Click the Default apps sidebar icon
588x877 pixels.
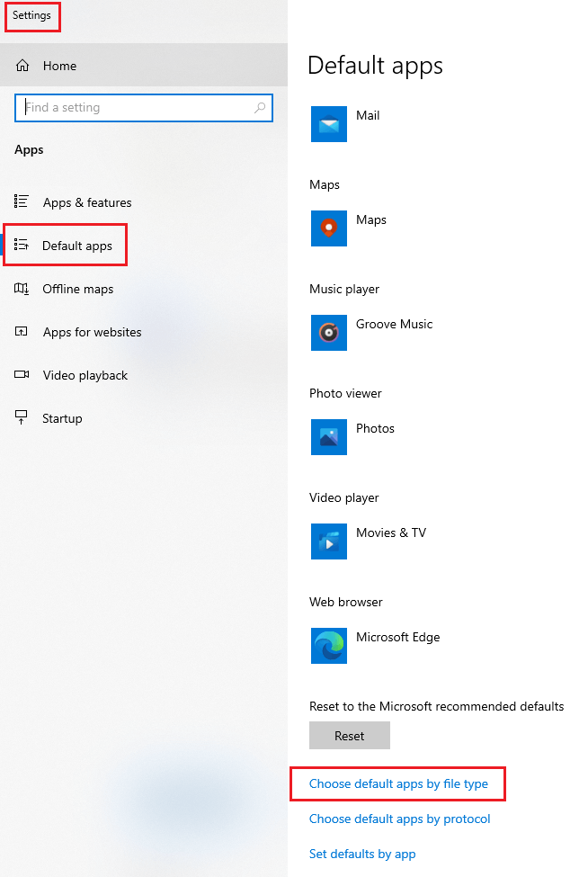(x=22, y=245)
